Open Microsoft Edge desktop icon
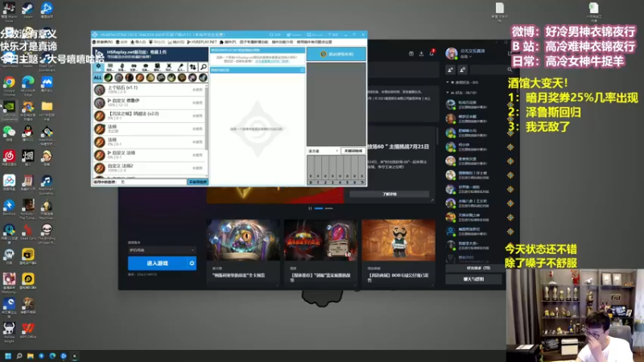 [x=28, y=85]
